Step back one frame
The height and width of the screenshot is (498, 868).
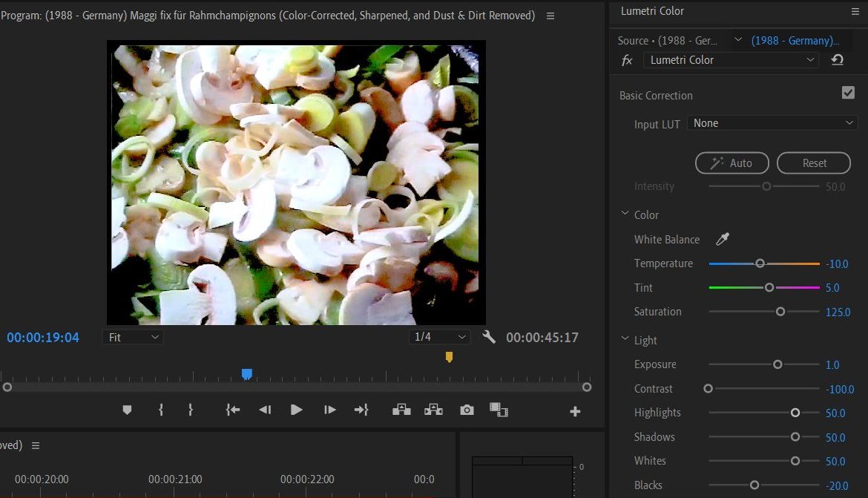point(265,410)
